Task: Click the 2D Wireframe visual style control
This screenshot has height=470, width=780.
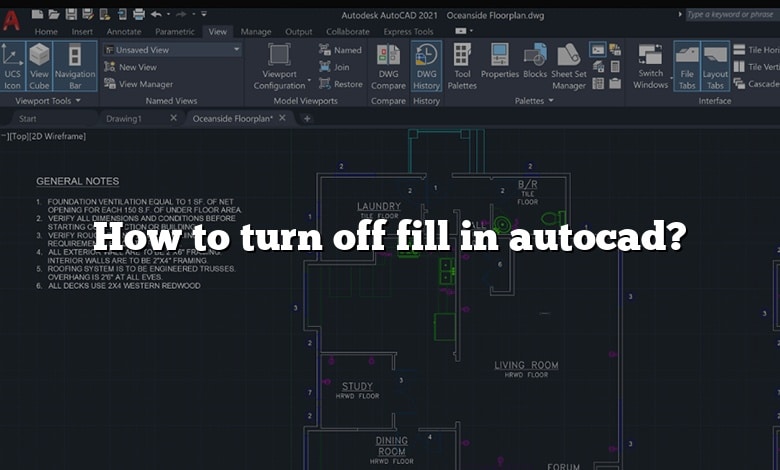Action: [58, 136]
